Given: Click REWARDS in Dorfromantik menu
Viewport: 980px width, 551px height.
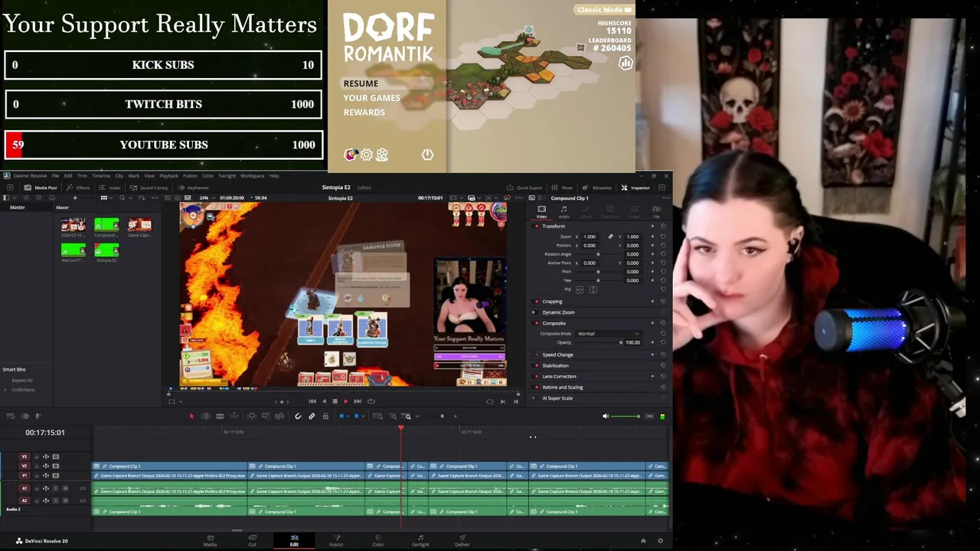Looking at the screenshot, I should coord(364,112).
